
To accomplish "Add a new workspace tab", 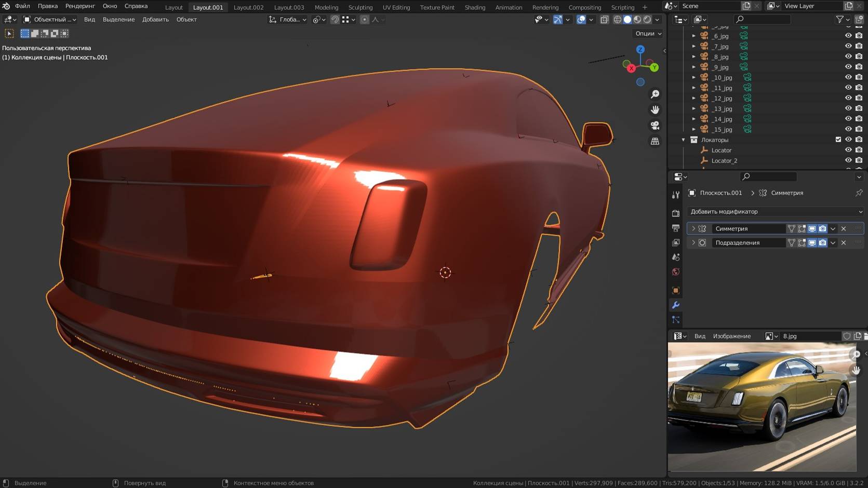I will (645, 7).
